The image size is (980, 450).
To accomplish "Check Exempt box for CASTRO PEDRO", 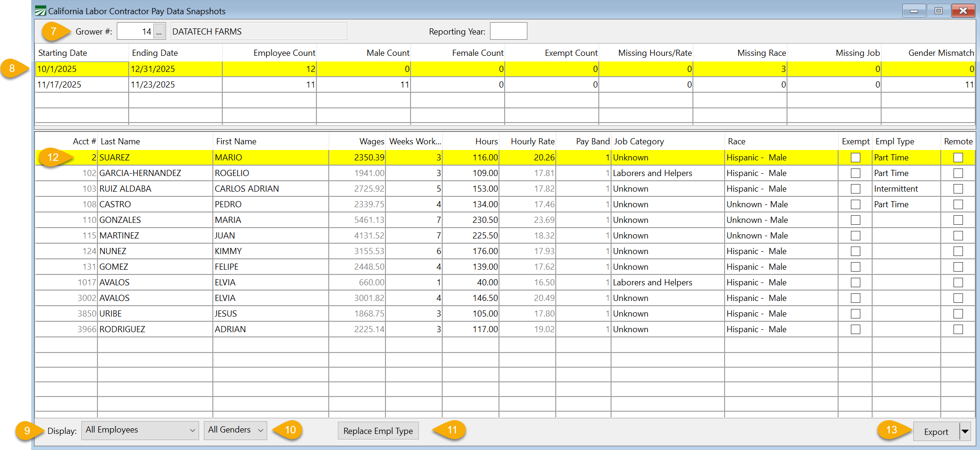I will [855, 204].
